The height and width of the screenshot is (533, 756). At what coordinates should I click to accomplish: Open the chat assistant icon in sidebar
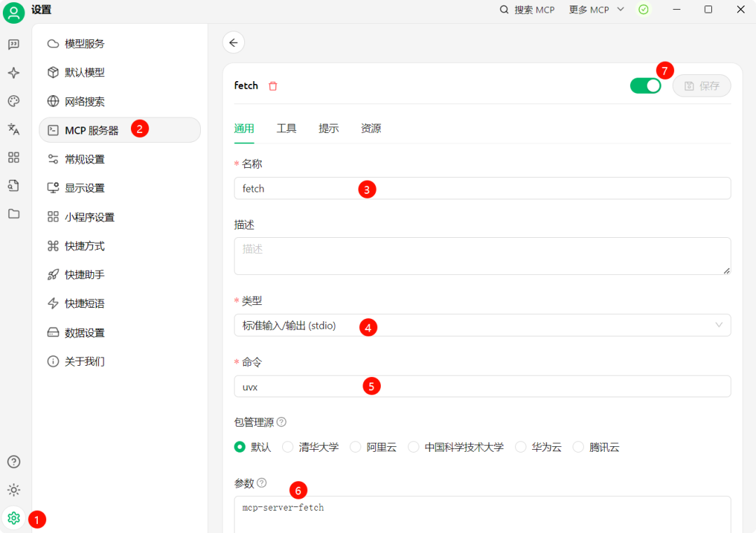[x=13, y=45]
